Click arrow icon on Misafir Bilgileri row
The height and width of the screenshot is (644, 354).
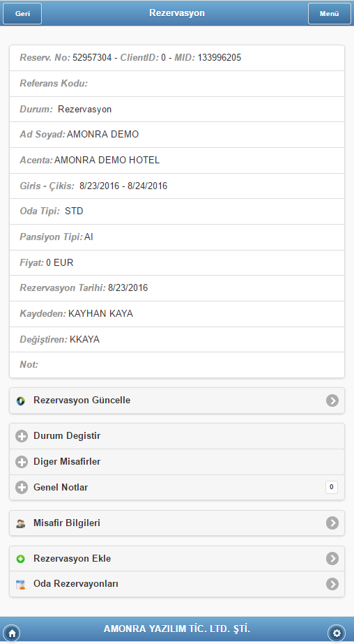[x=332, y=523]
